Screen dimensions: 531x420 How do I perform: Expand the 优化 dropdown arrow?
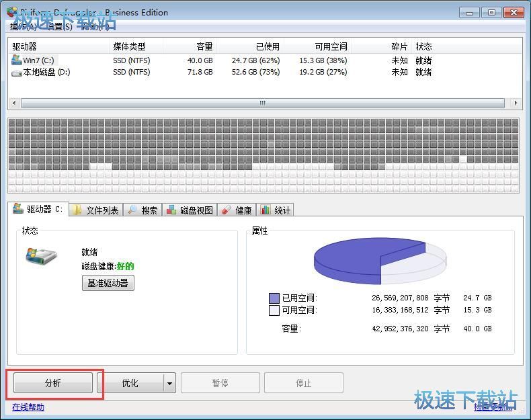[x=169, y=383]
